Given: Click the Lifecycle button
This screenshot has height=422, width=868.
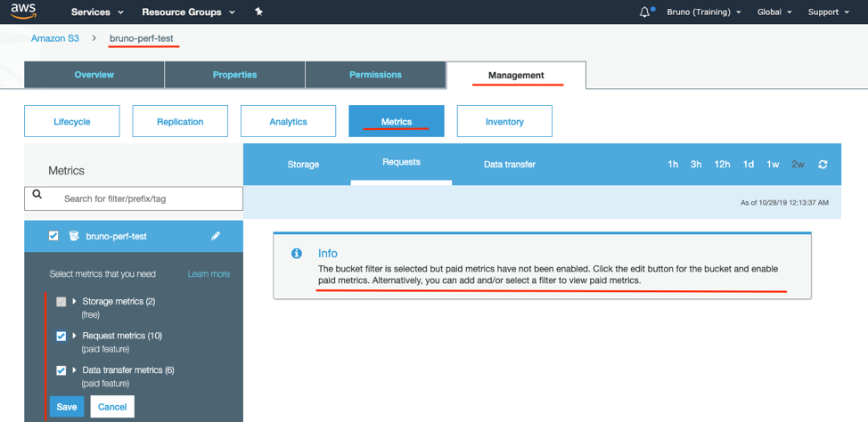Looking at the screenshot, I should click(x=72, y=121).
